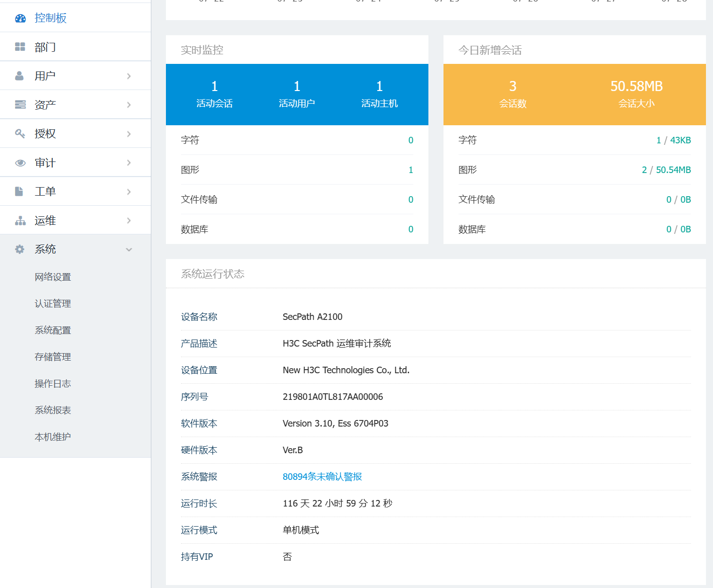The image size is (713, 588).
Task: Go to 本机维护 page
Action: point(53,437)
